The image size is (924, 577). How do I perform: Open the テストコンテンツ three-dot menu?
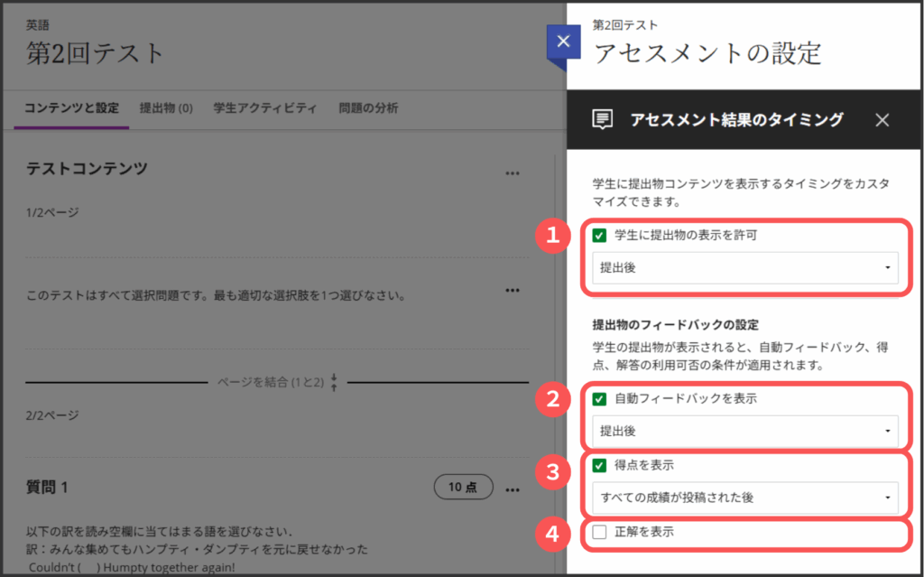pyautogui.click(x=513, y=172)
